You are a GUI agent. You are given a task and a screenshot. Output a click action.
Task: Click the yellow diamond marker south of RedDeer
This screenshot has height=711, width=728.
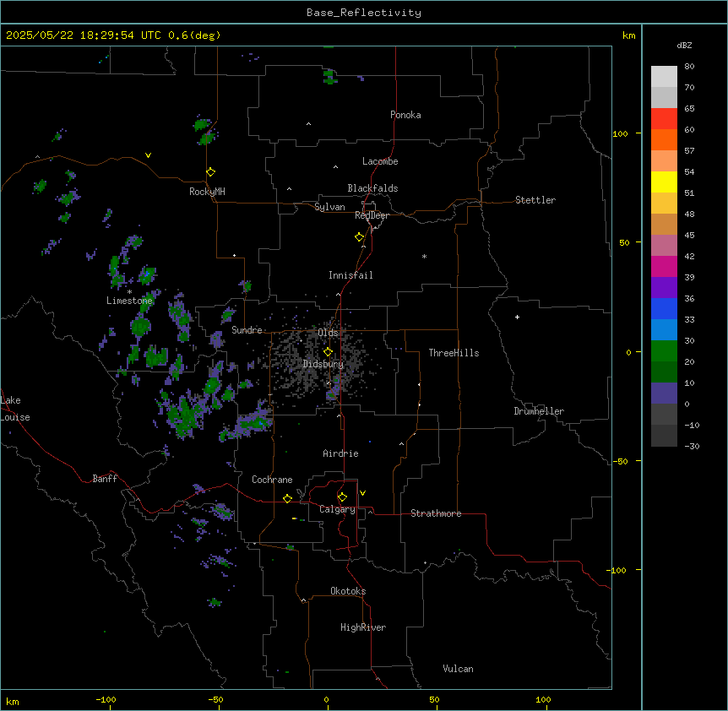[360, 237]
